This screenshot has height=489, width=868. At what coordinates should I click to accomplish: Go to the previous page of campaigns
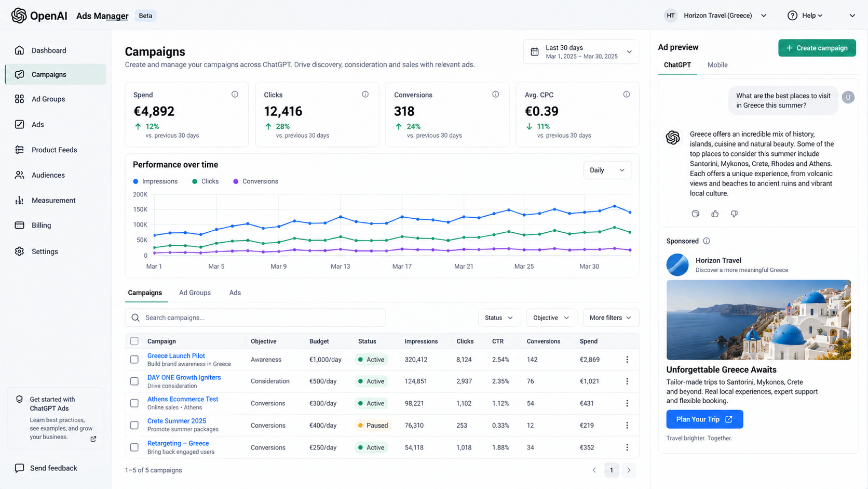(594, 470)
